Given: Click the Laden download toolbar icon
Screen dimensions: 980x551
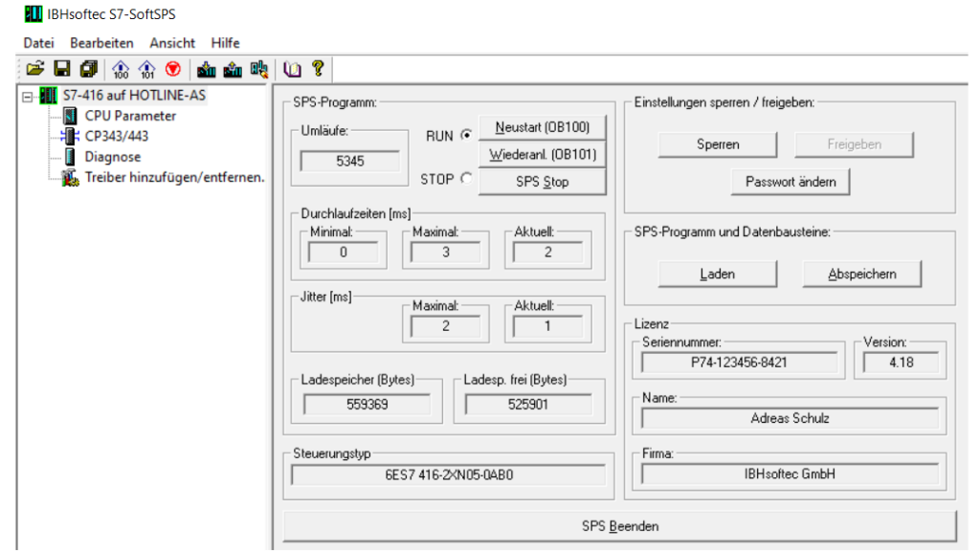Looking at the screenshot, I should click(x=205, y=68).
